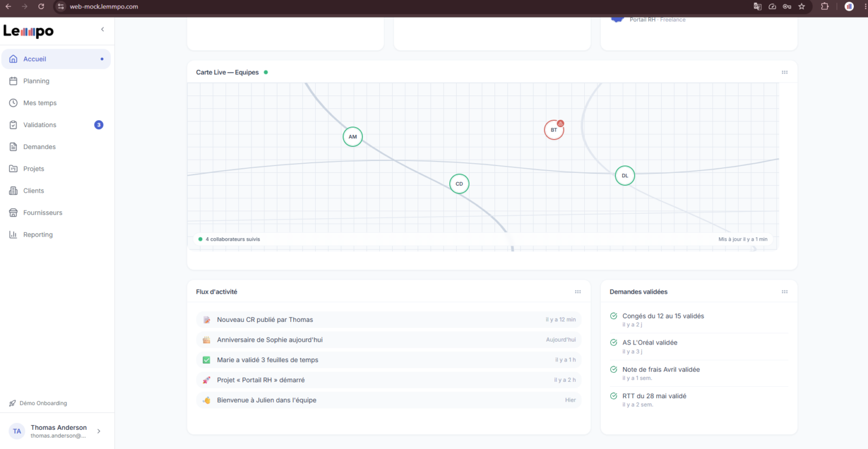Open 'Nouveau CR publié par Thomas' activity
This screenshot has height=449, width=868.
[x=389, y=320]
